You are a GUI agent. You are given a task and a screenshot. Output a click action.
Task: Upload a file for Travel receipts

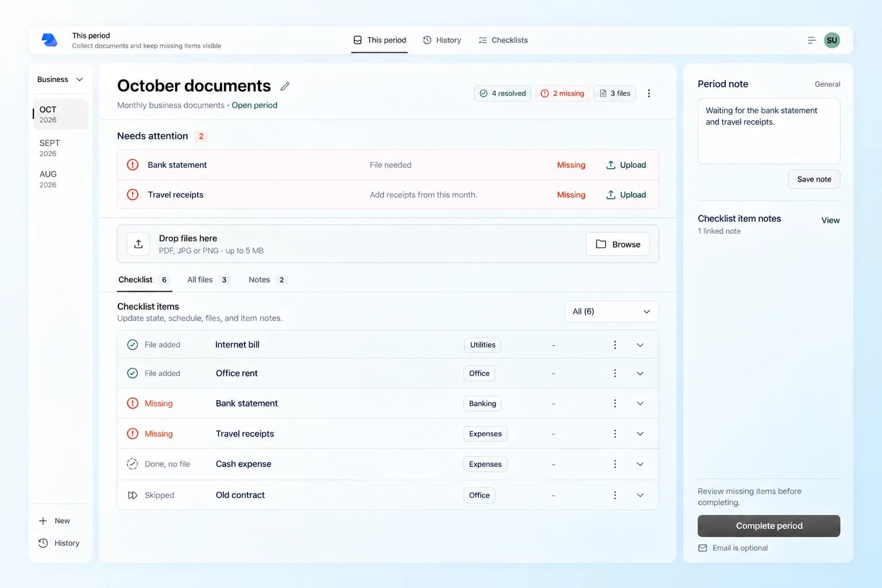click(626, 195)
